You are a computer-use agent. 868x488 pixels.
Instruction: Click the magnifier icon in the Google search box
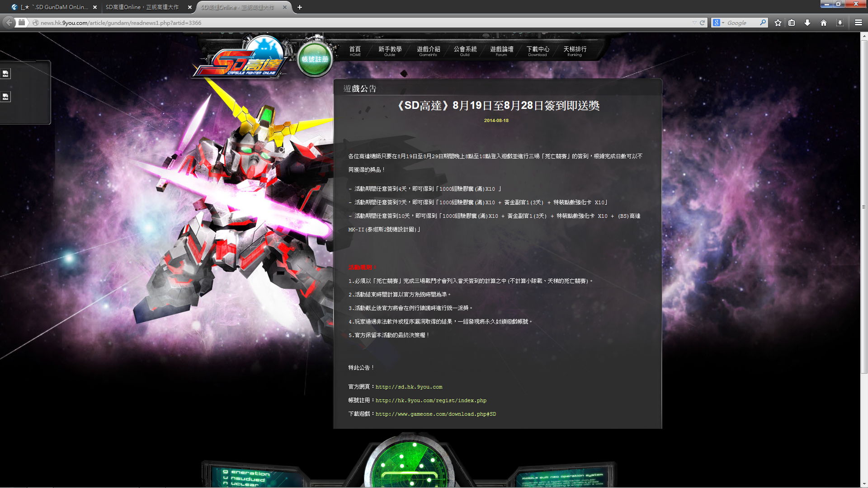point(763,22)
